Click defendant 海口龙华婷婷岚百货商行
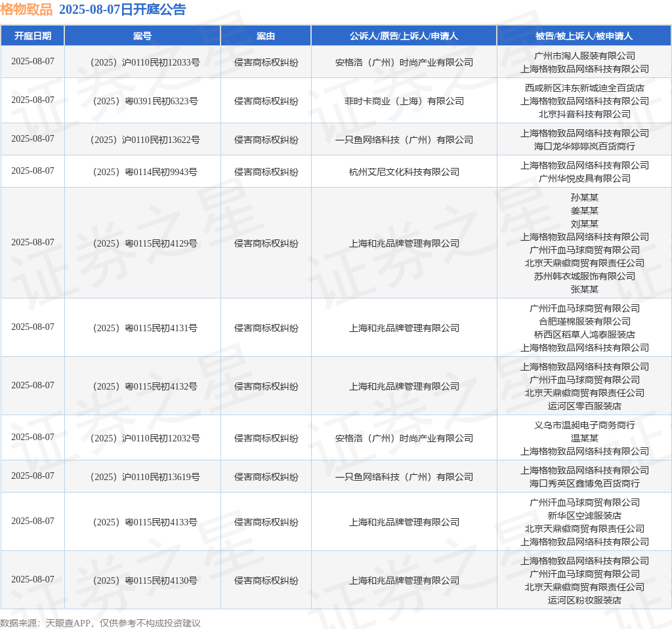This screenshot has height=629, width=672. tap(585, 146)
